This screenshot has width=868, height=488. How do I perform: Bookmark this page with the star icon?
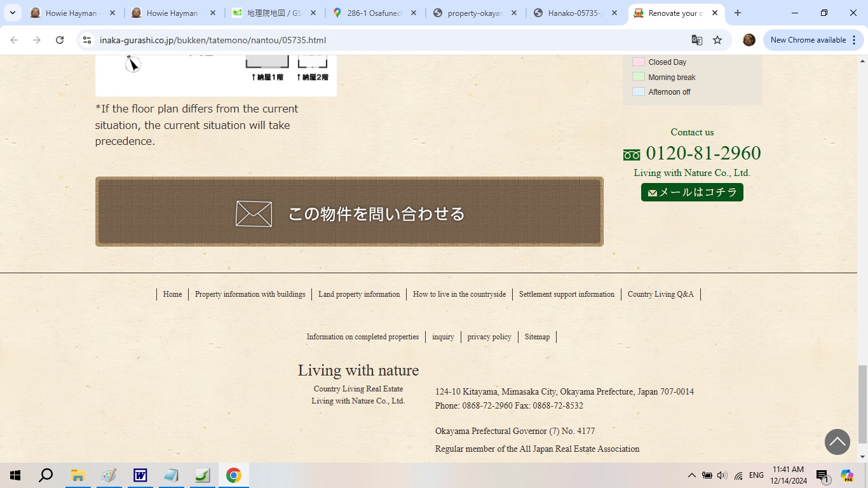point(717,40)
